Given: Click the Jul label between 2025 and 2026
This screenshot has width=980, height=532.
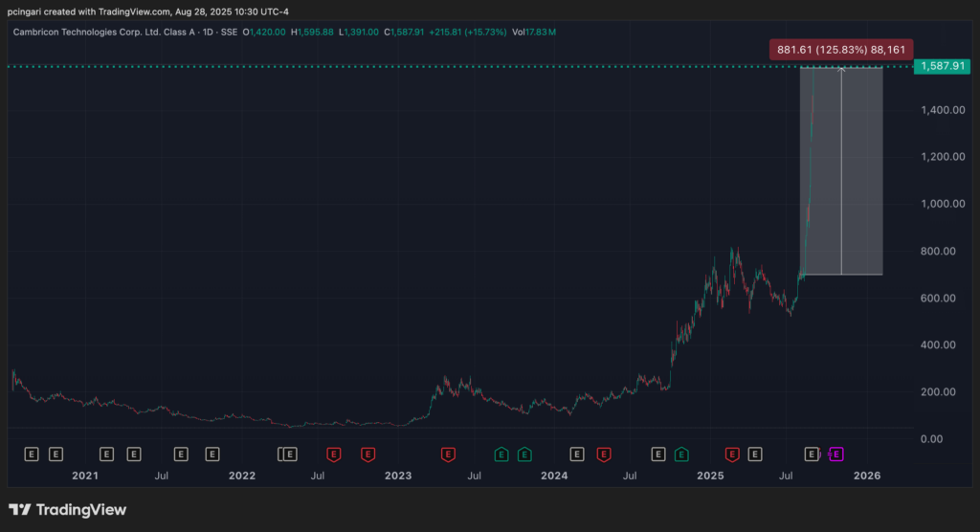Looking at the screenshot, I should [787, 476].
